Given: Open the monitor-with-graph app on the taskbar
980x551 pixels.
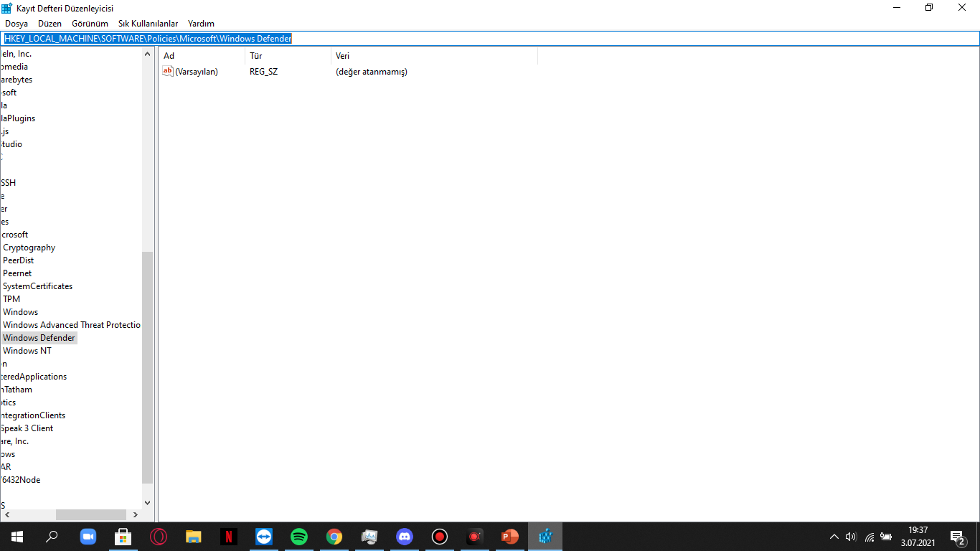Looking at the screenshot, I should (369, 537).
